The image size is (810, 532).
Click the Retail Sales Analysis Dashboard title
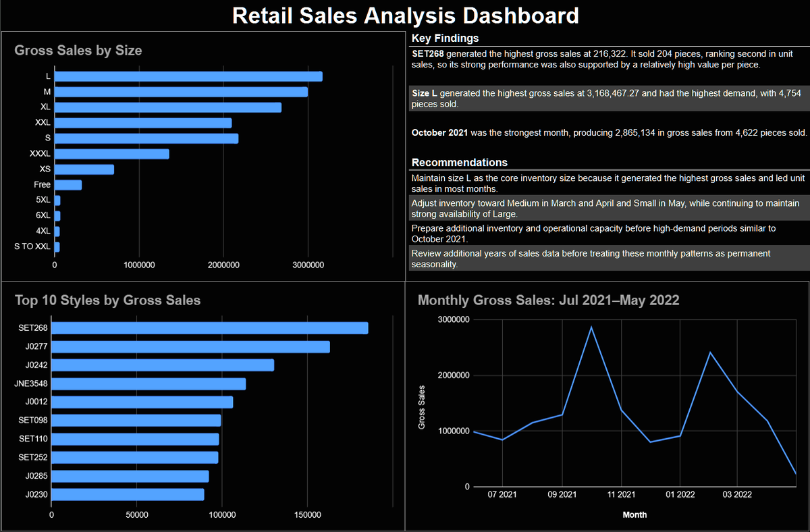click(x=405, y=16)
